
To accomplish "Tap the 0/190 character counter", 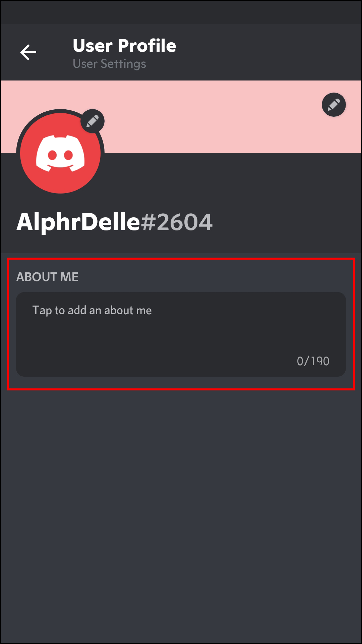I will pyautogui.click(x=313, y=361).
